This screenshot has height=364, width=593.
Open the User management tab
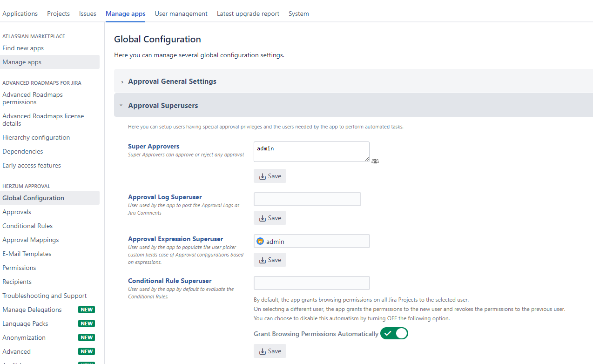click(x=181, y=13)
